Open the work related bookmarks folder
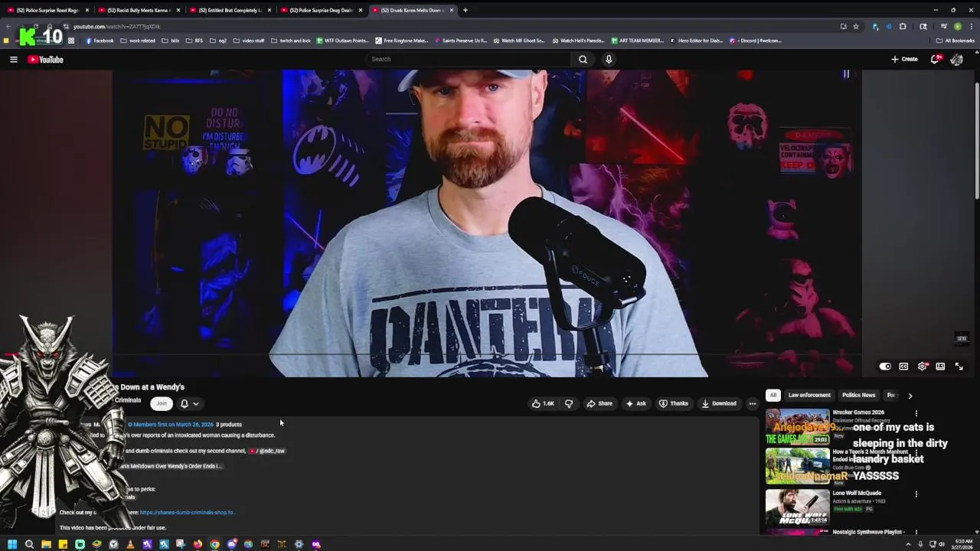980x551 pixels. [138, 41]
